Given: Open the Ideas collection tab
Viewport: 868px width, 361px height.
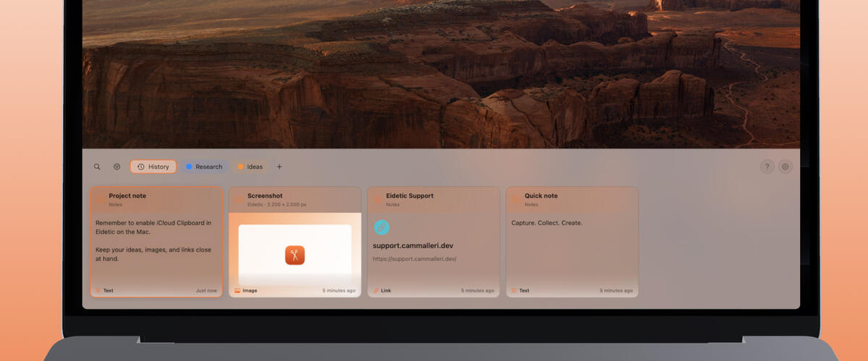Looking at the screenshot, I should click(x=250, y=167).
